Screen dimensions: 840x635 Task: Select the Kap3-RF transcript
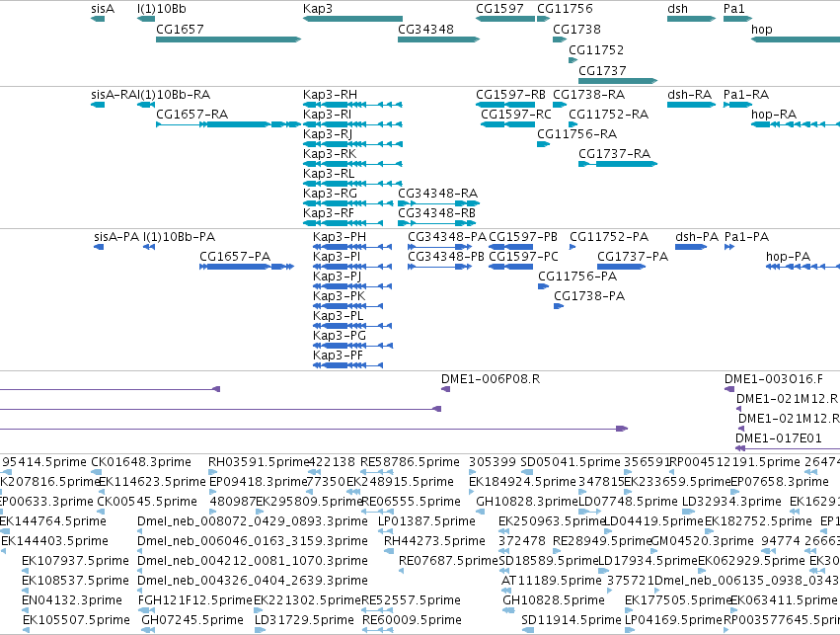click(x=343, y=223)
